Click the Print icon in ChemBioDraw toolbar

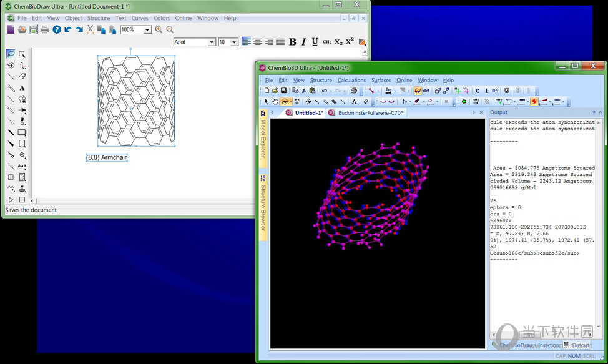point(44,29)
